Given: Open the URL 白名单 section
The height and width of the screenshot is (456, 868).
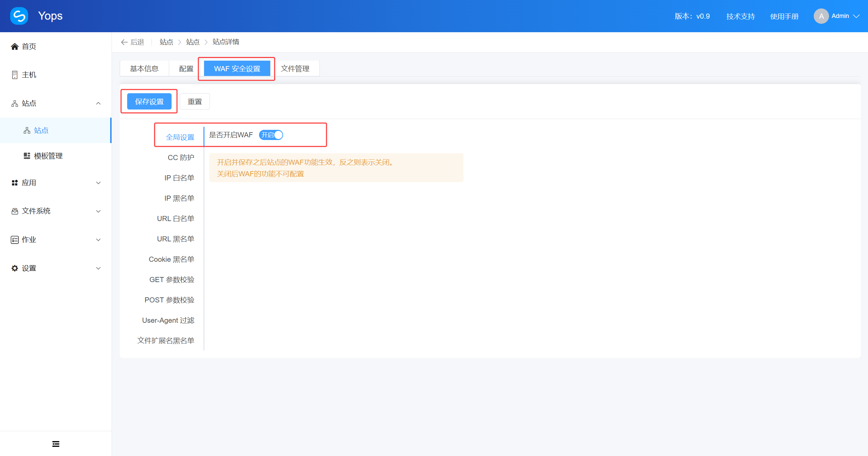Looking at the screenshot, I should [x=176, y=218].
